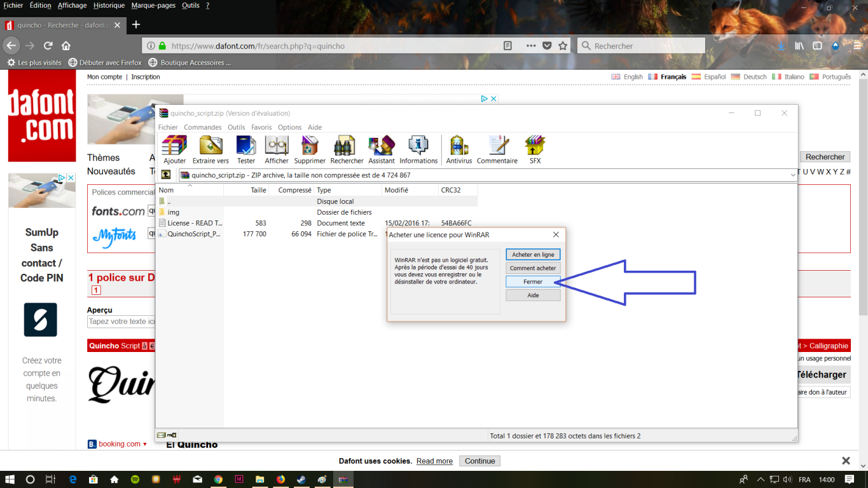Click the Mon compte link
Viewport: 868px width, 488px height.
tap(104, 77)
